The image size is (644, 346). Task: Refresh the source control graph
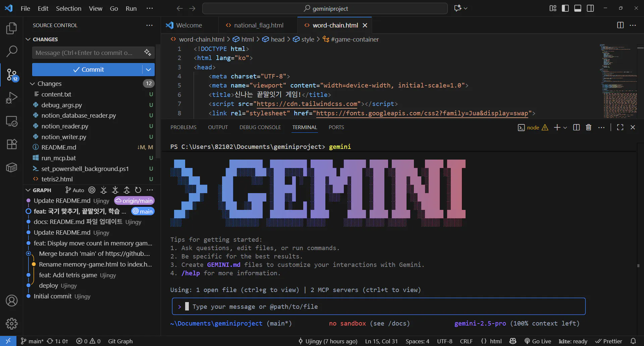pos(138,190)
